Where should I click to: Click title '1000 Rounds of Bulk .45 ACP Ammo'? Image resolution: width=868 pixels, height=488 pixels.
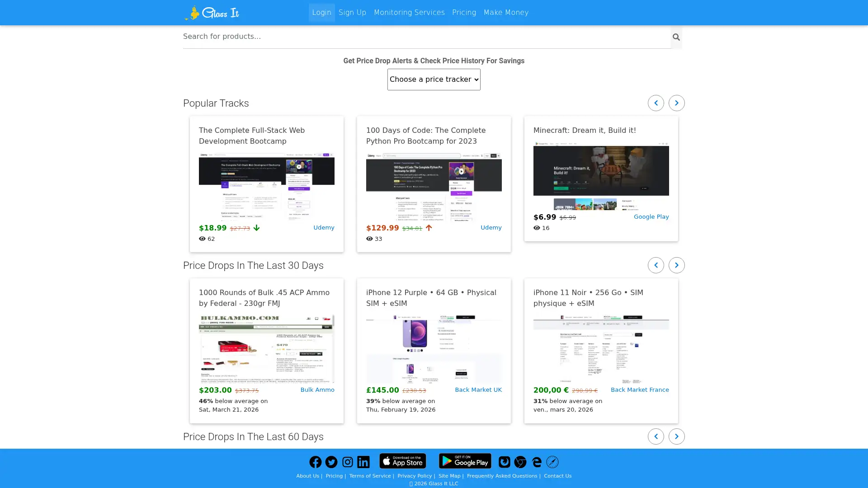coord(264,298)
